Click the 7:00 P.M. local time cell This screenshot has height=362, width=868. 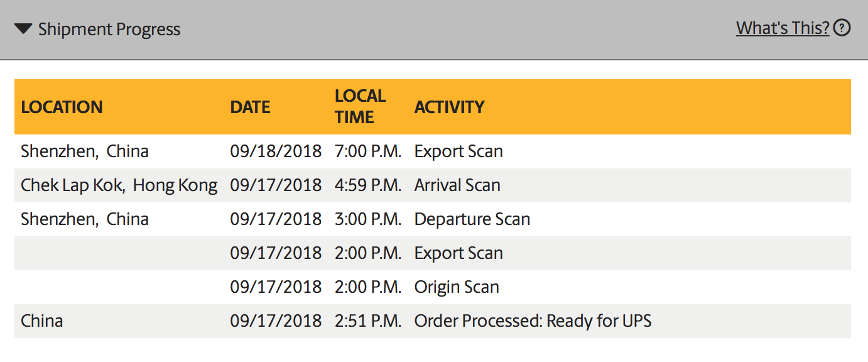pyautogui.click(x=368, y=151)
